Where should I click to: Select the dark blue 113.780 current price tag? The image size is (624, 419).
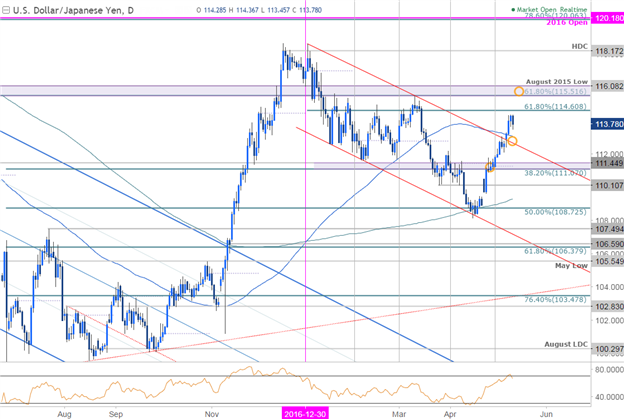[x=608, y=124]
